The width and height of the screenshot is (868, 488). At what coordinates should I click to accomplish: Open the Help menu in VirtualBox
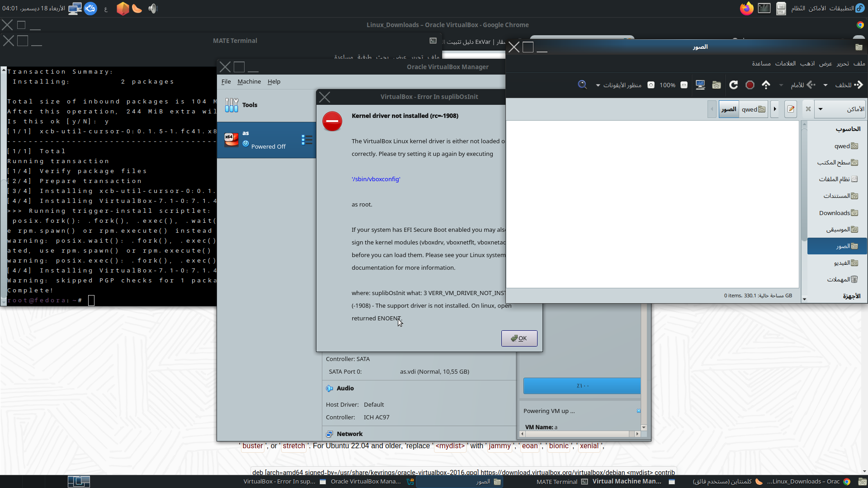pos(274,81)
